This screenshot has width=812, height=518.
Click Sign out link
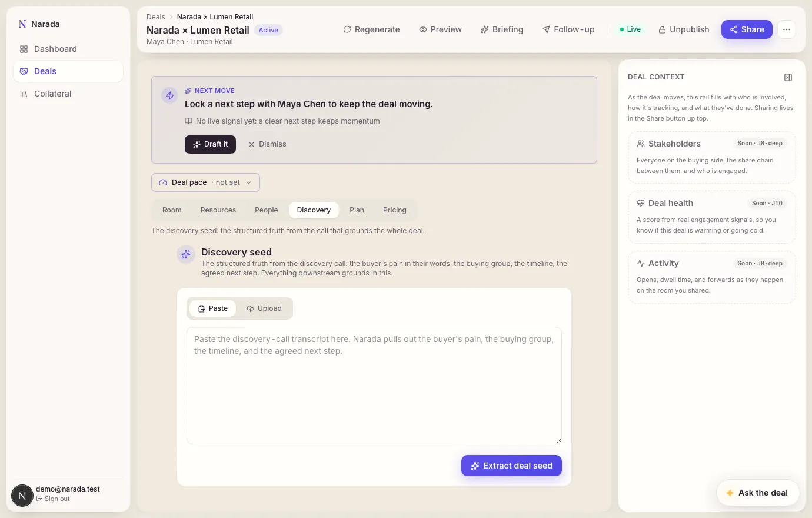53,499
